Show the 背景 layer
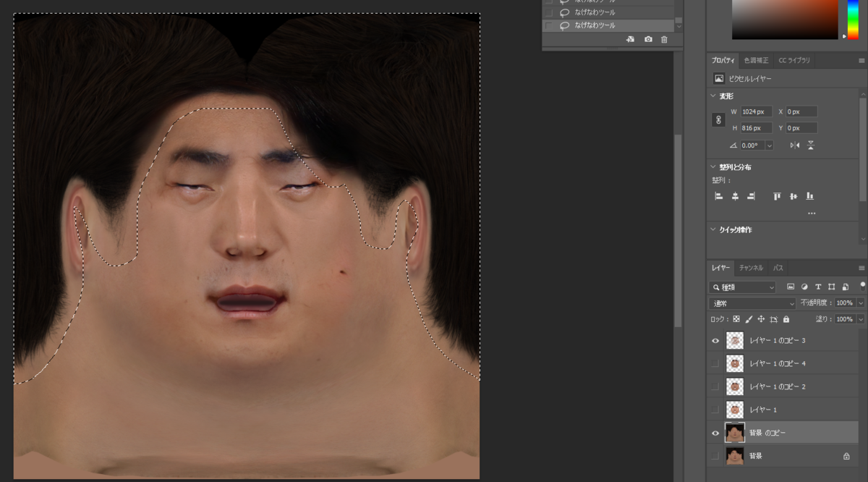Image resolution: width=868 pixels, height=482 pixels. [x=715, y=456]
